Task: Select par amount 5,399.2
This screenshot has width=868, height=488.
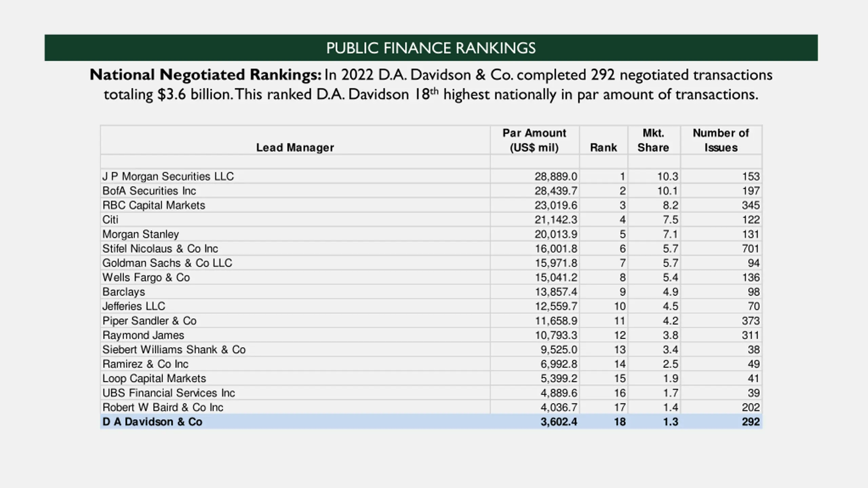Action: tap(559, 378)
